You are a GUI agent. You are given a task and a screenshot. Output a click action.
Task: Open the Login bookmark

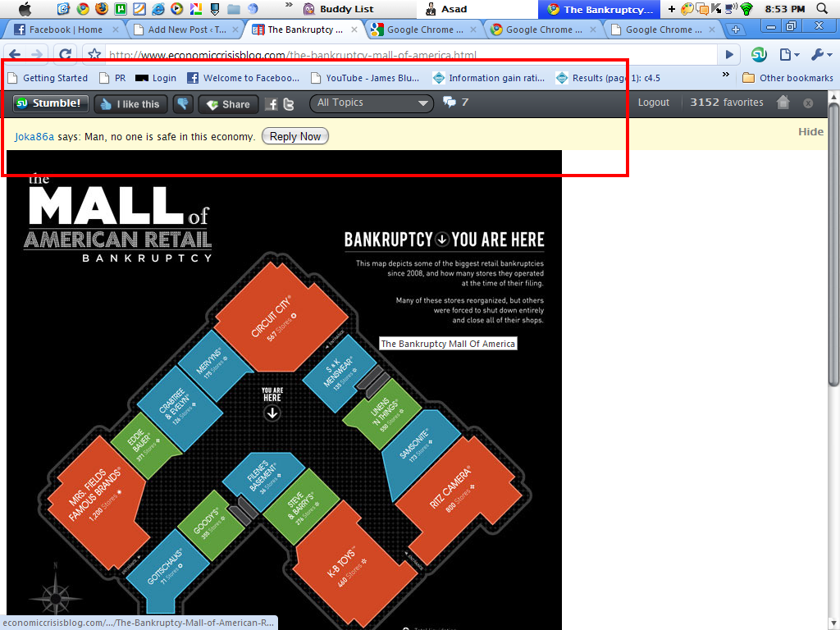pos(156,78)
